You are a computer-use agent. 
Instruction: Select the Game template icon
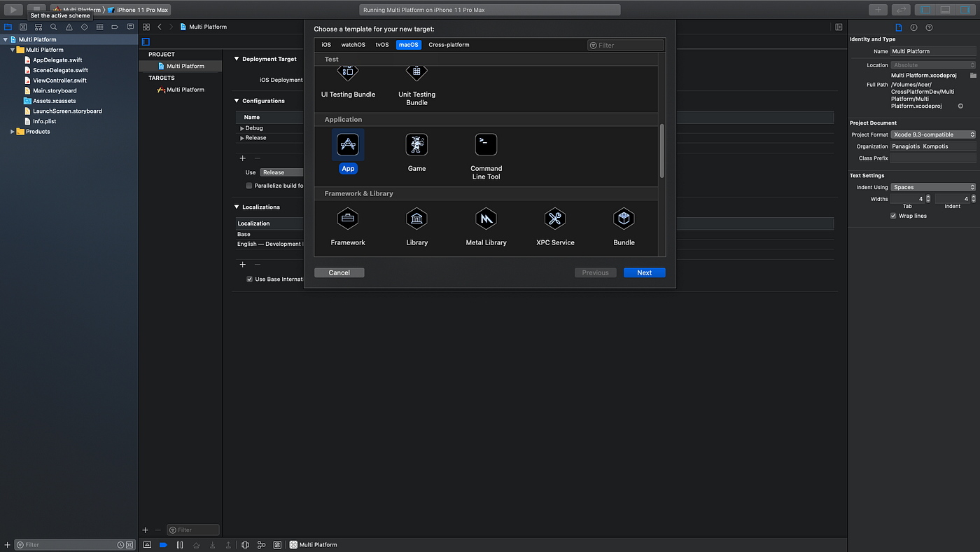point(416,145)
